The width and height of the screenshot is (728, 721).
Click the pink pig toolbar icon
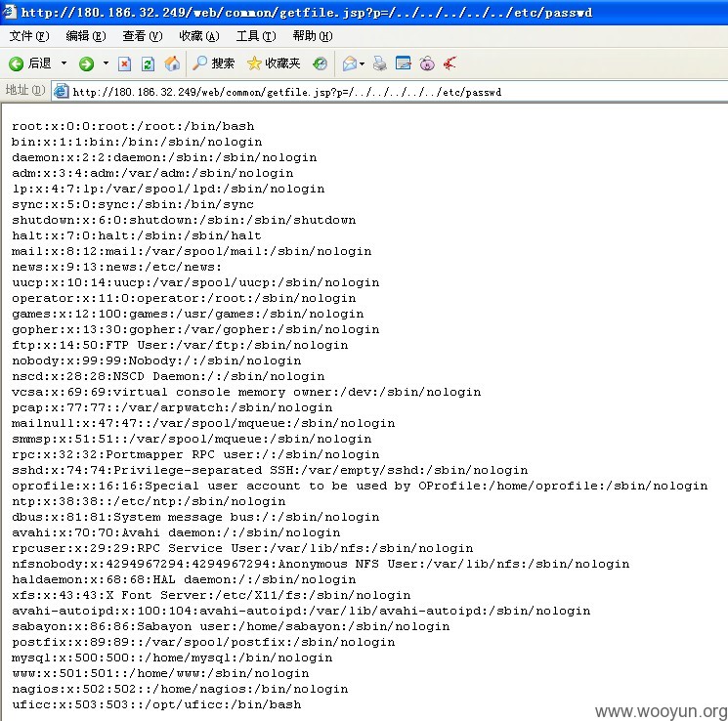(427, 64)
